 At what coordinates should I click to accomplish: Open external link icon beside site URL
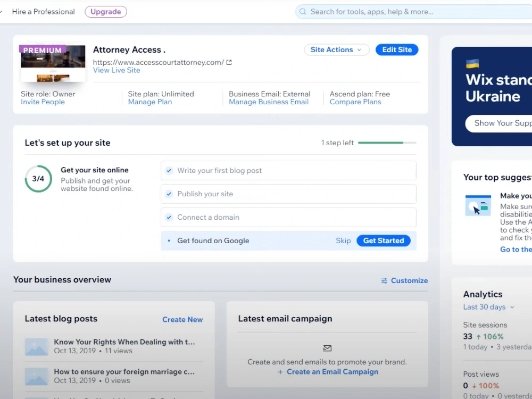click(229, 62)
